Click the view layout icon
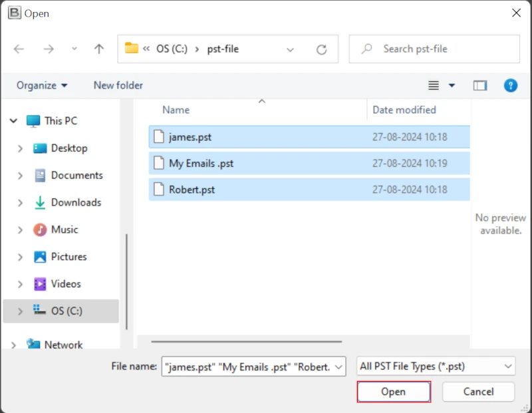 (434, 85)
